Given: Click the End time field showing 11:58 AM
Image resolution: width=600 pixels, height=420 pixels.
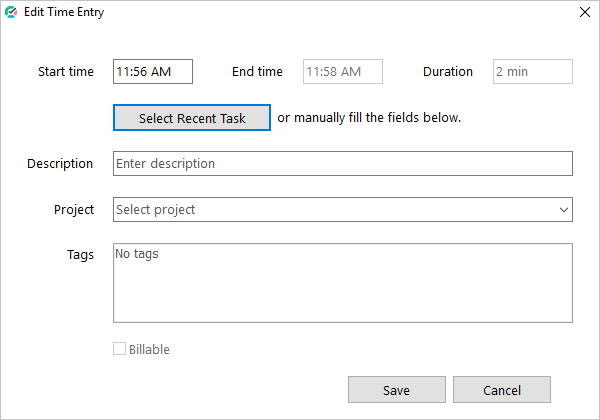Looking at the screenshot, I should click(342, 72).
